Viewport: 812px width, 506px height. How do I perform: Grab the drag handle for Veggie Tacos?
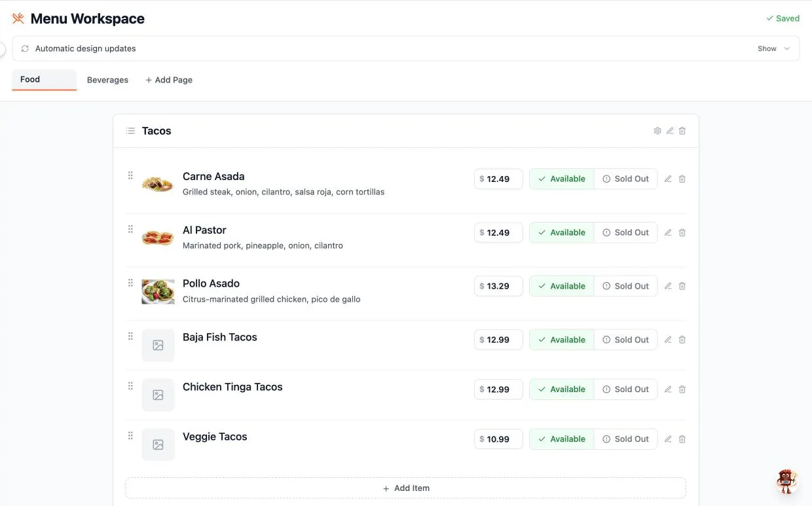point(130,436)
